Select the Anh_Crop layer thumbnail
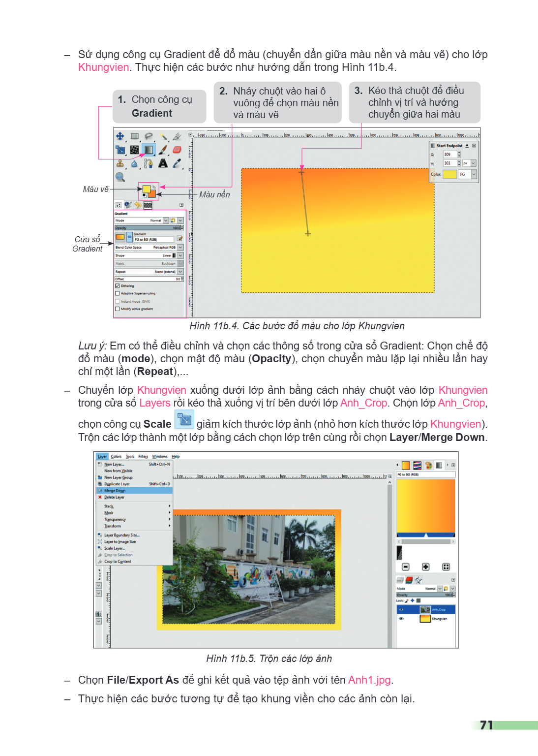The height and width of the screenshot is (756, 538). [425, 609]
